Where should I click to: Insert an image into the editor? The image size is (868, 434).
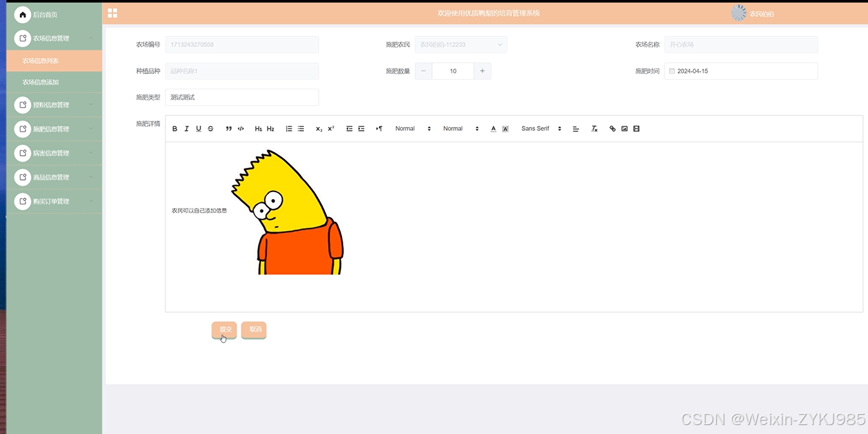click(624, 129)
